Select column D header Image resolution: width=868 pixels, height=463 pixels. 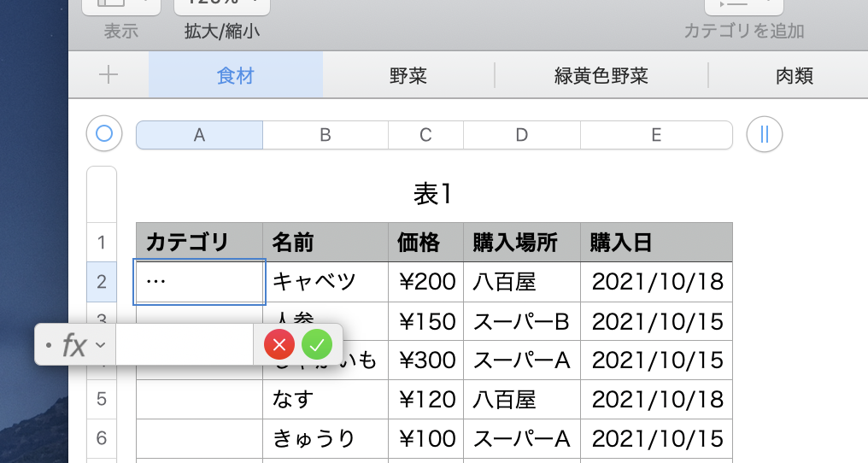click(521, 135)
